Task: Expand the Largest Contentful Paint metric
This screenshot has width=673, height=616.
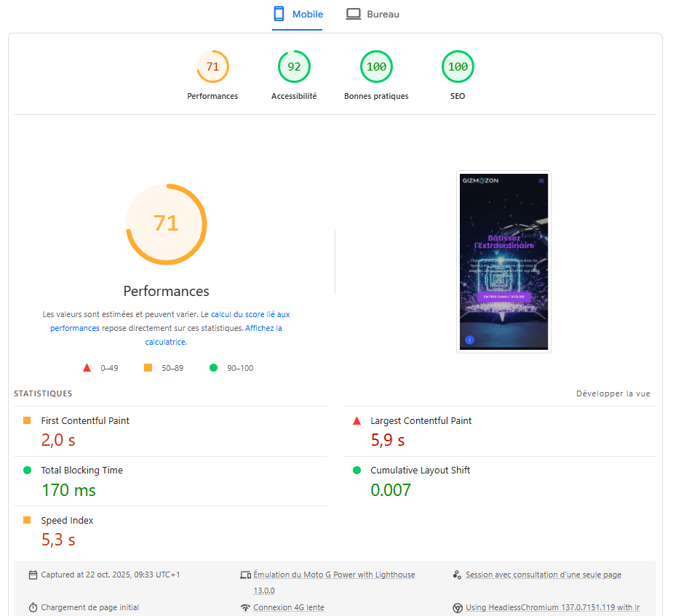Action: click(x=421, y=421)
